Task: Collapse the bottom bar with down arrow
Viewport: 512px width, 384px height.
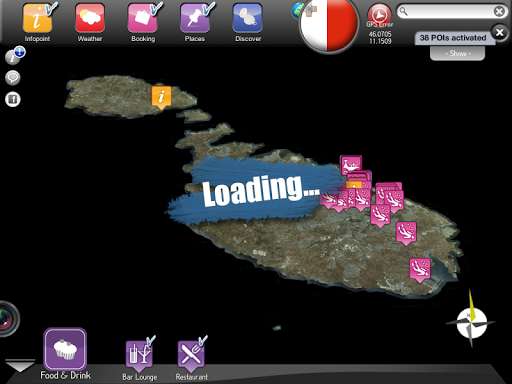Action: 19,365
